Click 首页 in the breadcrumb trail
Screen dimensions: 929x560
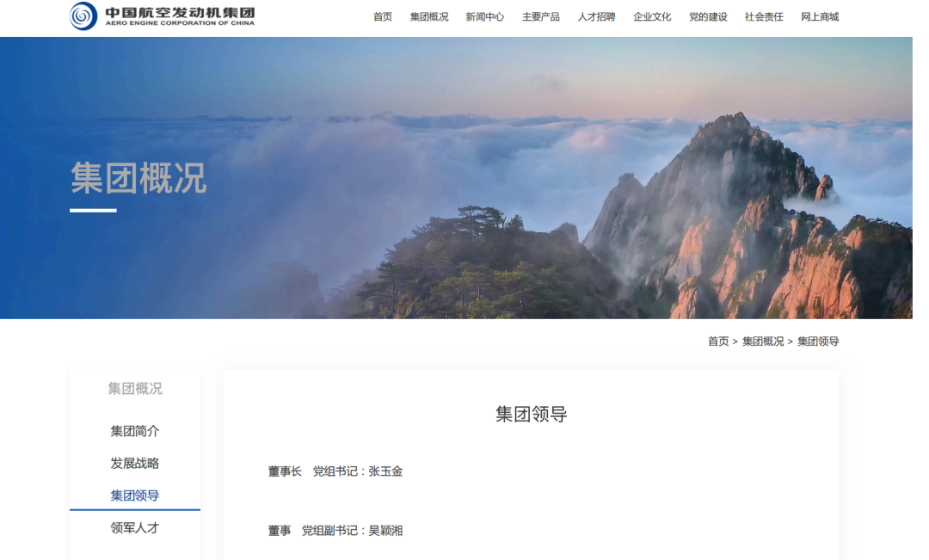coord(718,342)
